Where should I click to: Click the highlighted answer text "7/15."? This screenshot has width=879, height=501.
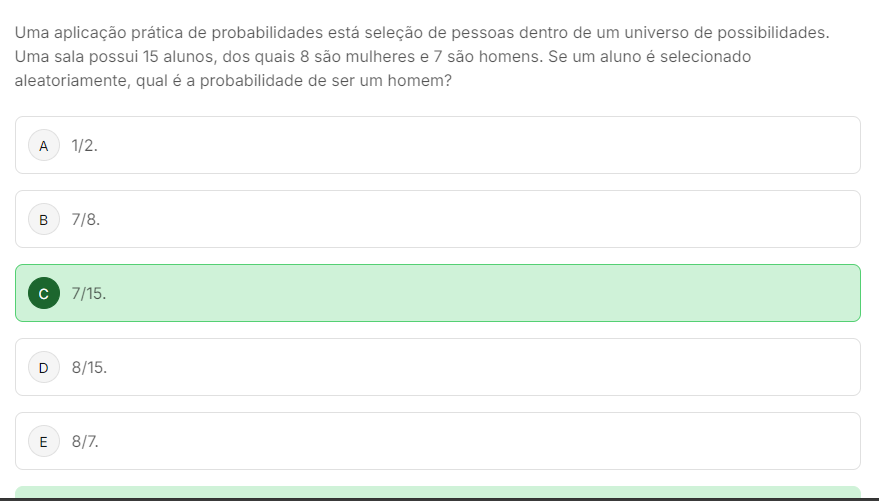point(89,293)
